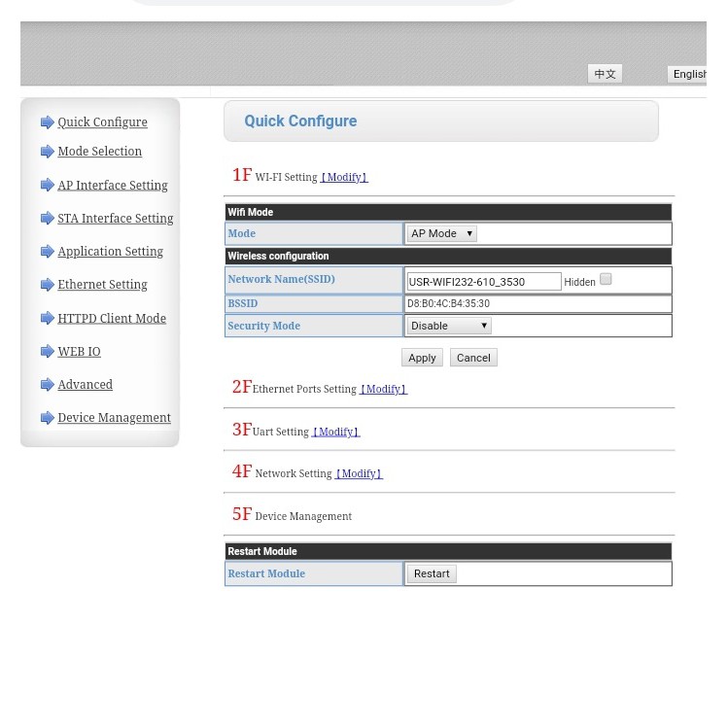The width and height of the screenshot is (728, 728).
Task: Click arrow icon next to Mode Selection
Action: pos(47,152)
